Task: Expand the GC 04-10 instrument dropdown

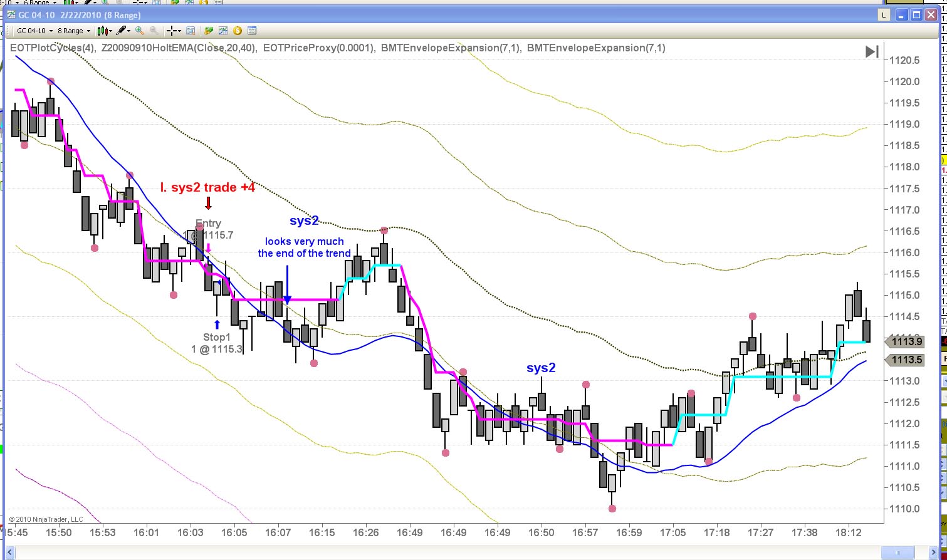Action: click(34, 31)
